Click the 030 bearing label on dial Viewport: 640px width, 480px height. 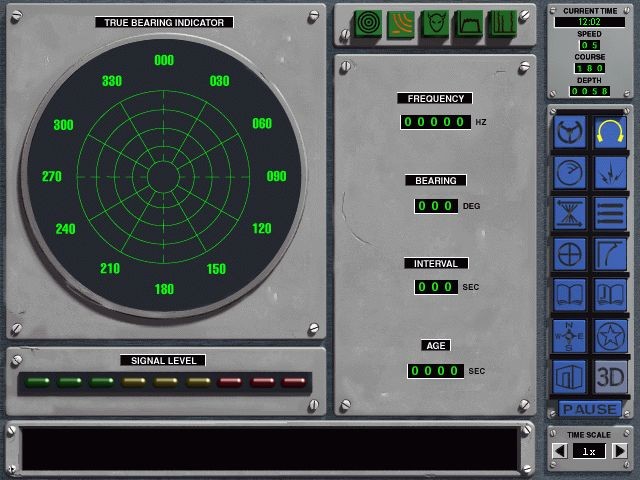point(219,81)
